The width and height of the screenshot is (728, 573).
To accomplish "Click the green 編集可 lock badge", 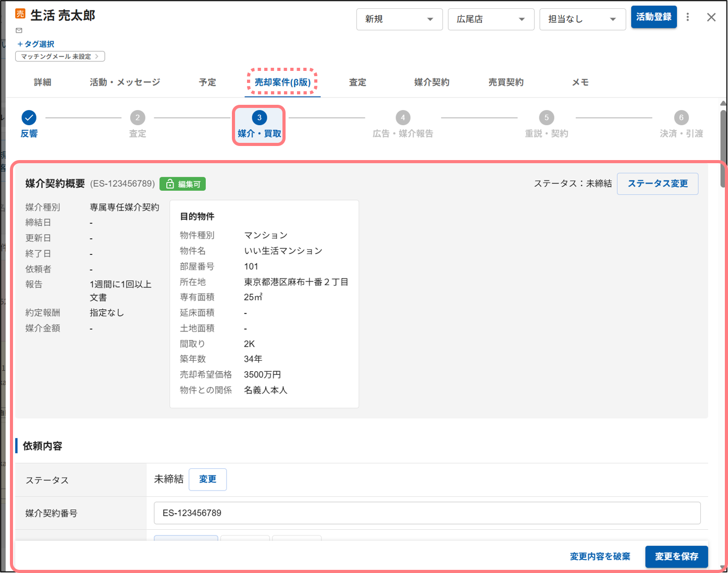I will pos(183,184).
